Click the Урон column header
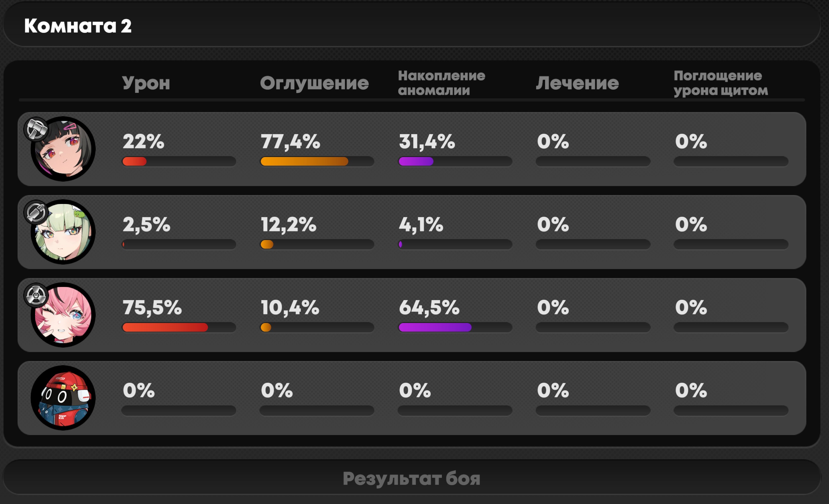The width and height of the screenshot is (829, 504). coord(146,83)
